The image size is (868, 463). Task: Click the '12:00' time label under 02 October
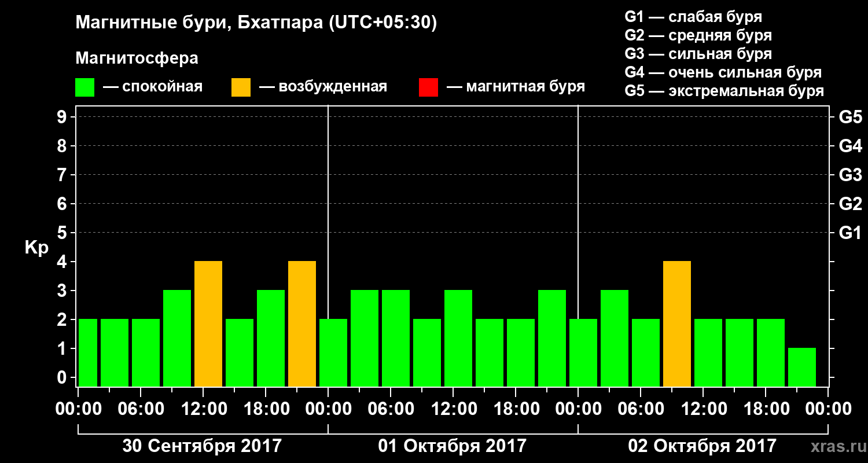click(703, 409)
